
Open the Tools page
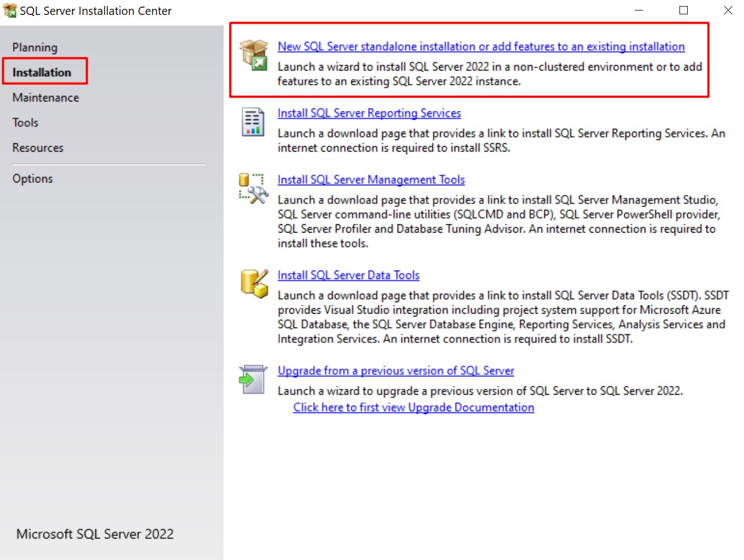[x=25, y=122]
